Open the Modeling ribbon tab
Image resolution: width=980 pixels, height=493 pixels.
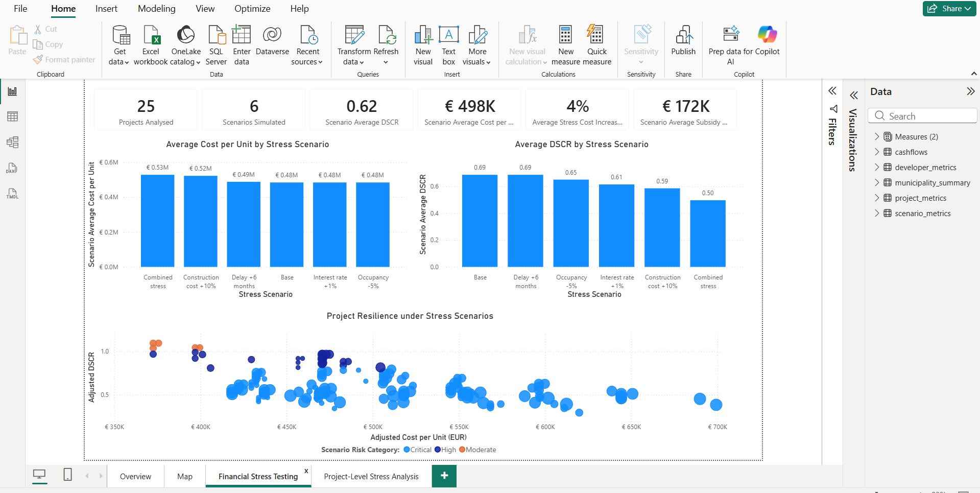tap(156, 9)
